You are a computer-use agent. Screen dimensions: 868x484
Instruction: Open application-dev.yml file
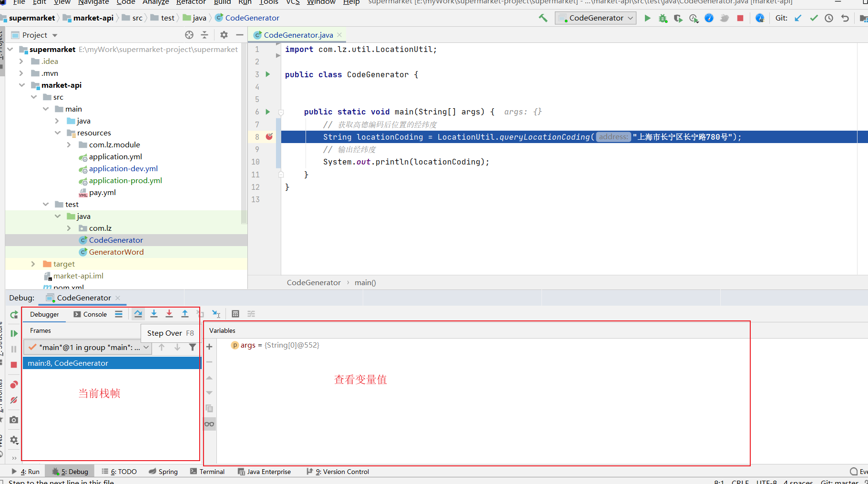coord(123,168)
